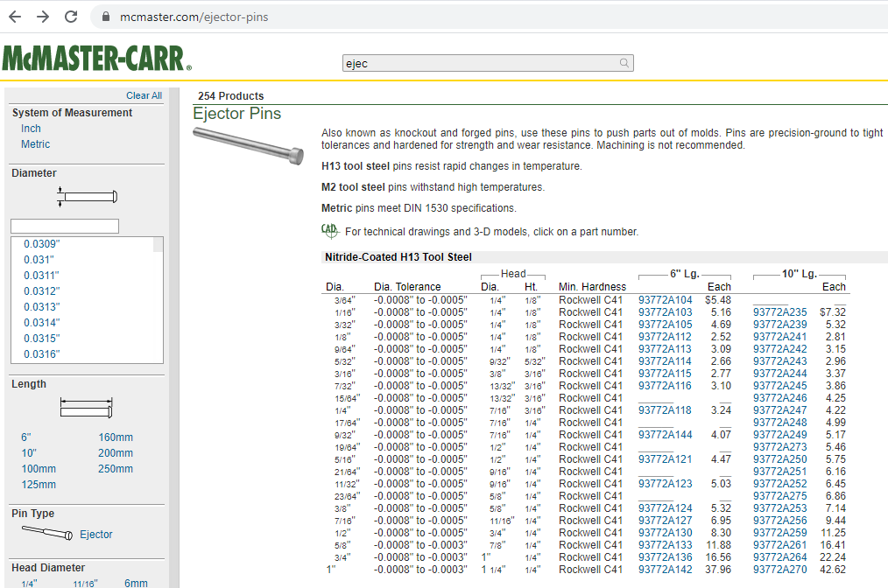Click the $5.48 price for 93772A104
Viewport: 888px width, 588px height.
[718, 300]
